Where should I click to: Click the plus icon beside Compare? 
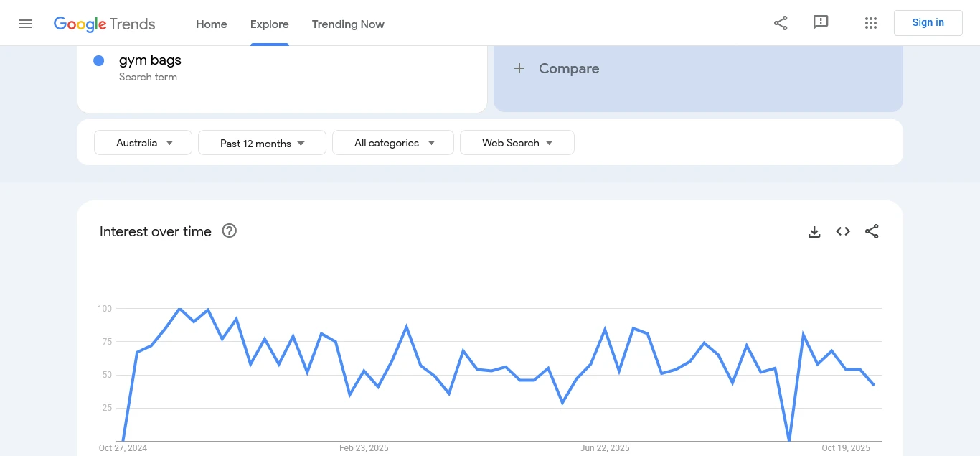[520, 68]
